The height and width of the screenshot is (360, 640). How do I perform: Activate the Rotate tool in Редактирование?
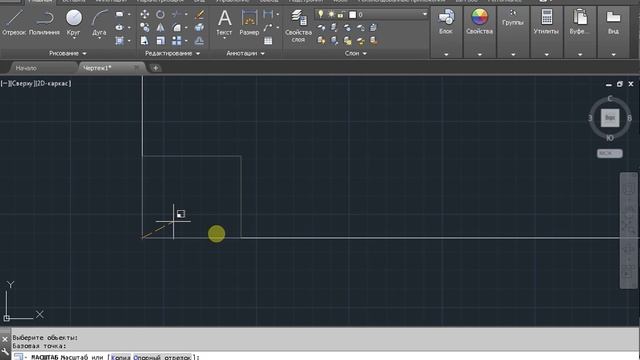tap(160, 15)
